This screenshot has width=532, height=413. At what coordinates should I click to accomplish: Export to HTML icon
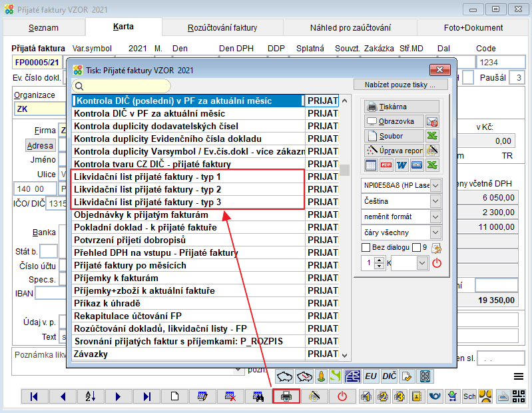point(417,165)
